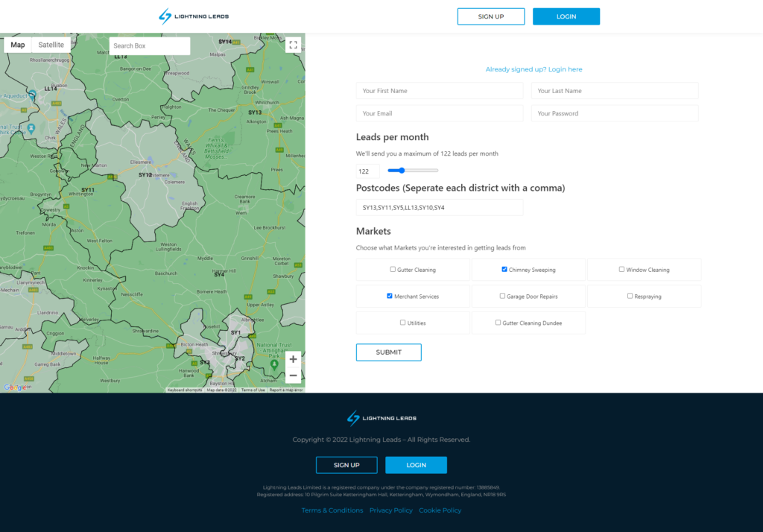763x532 pixels.
Task: Click the map Search Box field
Action: (x=149, y=46)
